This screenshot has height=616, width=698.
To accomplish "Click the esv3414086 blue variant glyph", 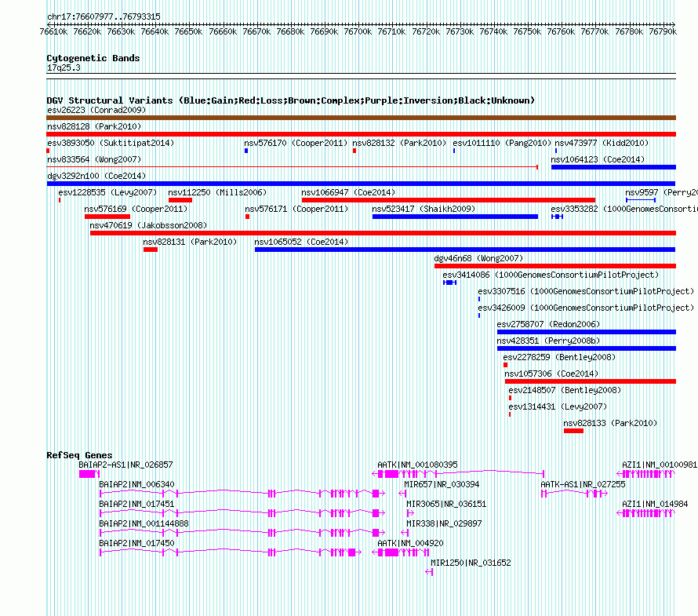I will click(449, 282).
